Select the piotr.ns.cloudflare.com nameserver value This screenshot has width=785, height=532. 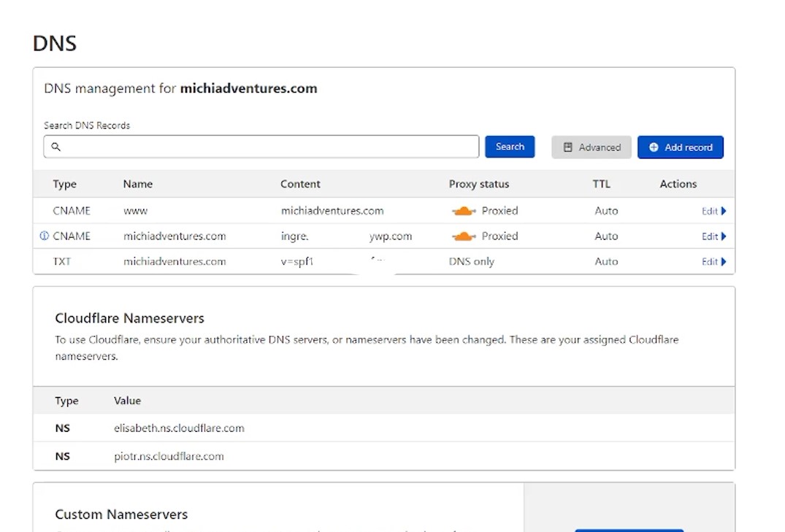click(x=169, y=456)
